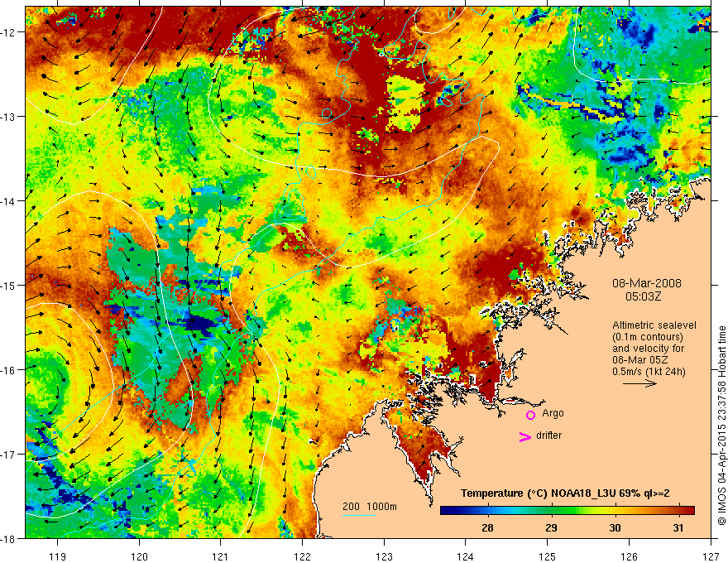Screen dimensions: 728x563
Task: Click the 'drifter' legend label
Action: point(548,435)
